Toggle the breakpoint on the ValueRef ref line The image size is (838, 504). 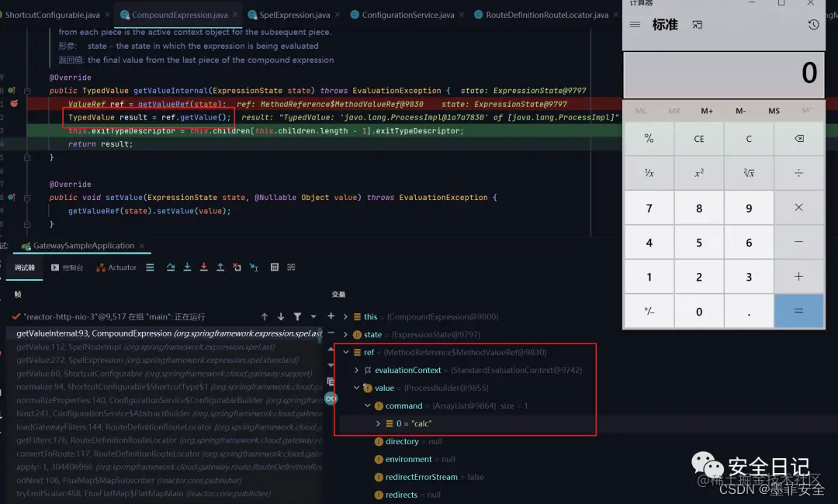[x=14, y=104]
